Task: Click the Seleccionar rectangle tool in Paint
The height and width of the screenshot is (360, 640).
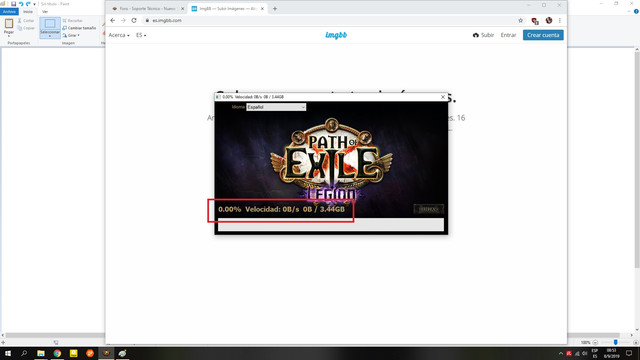Action: (x=50, y=24)
